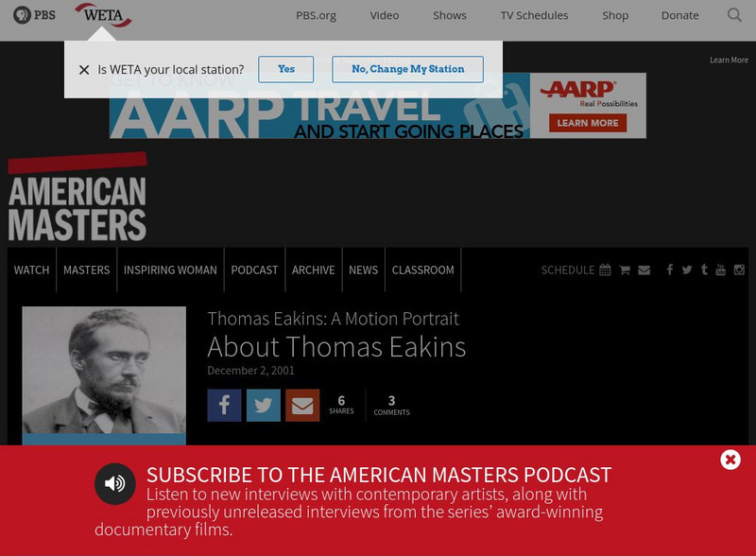This screenshot has height=556, width=756.
Task: Open the Facebook icon in nav bar
Action: (670, 269)
